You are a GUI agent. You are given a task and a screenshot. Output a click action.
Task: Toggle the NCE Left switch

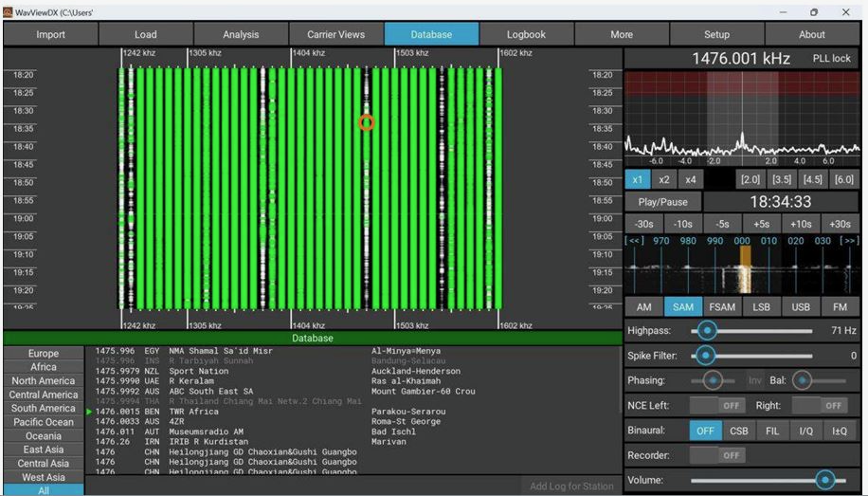tap(716, 405)
